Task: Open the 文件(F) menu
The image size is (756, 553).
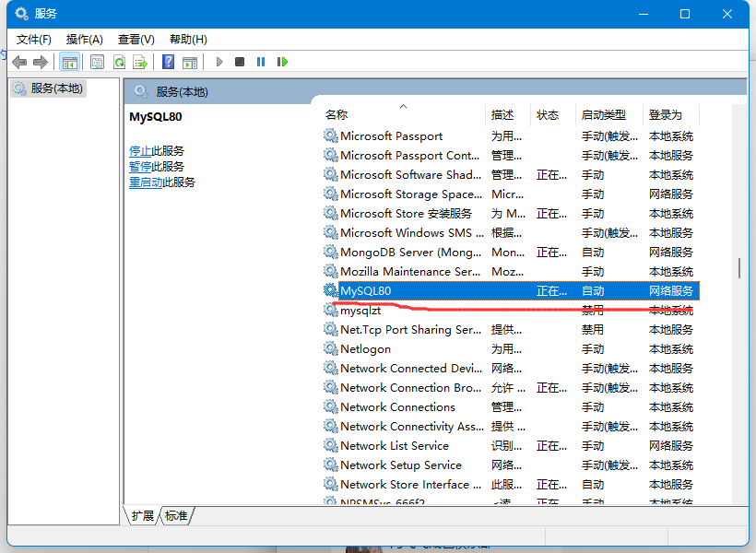Action: 34,39
